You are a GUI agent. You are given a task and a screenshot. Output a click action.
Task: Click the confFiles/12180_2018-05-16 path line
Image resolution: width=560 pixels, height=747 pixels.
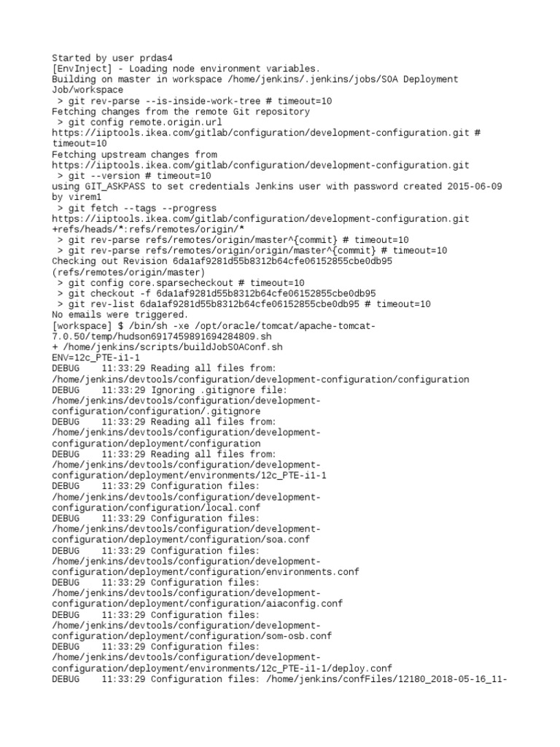click(x=386, y=679)
